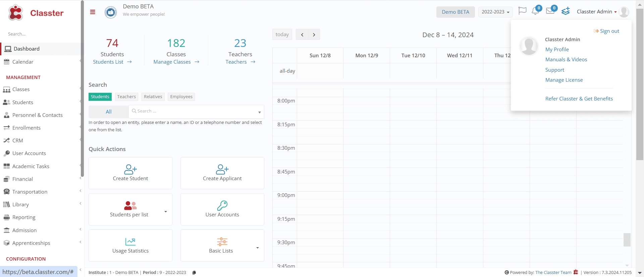Expand CRM sidebar menu
This screenshot has width=644, height=277.
tap(40, 141)
